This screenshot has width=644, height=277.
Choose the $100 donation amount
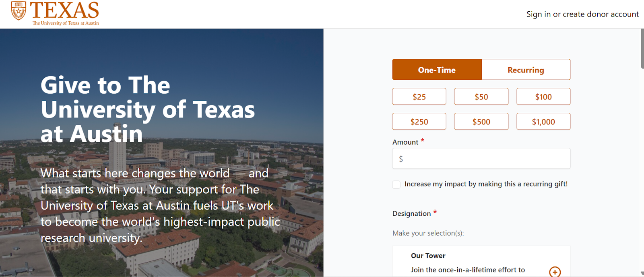pyautogui.click(x=543, y=97)
